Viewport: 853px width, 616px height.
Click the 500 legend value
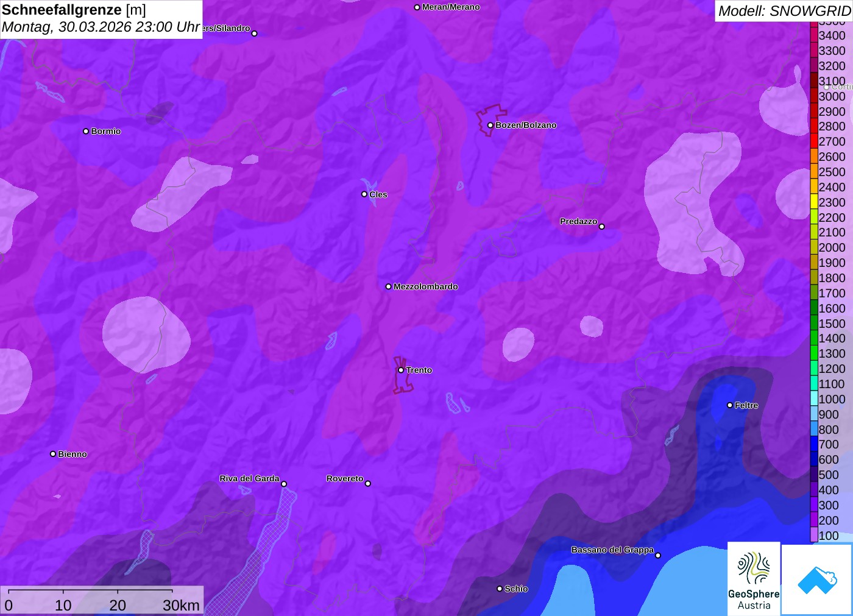(829, 475)
